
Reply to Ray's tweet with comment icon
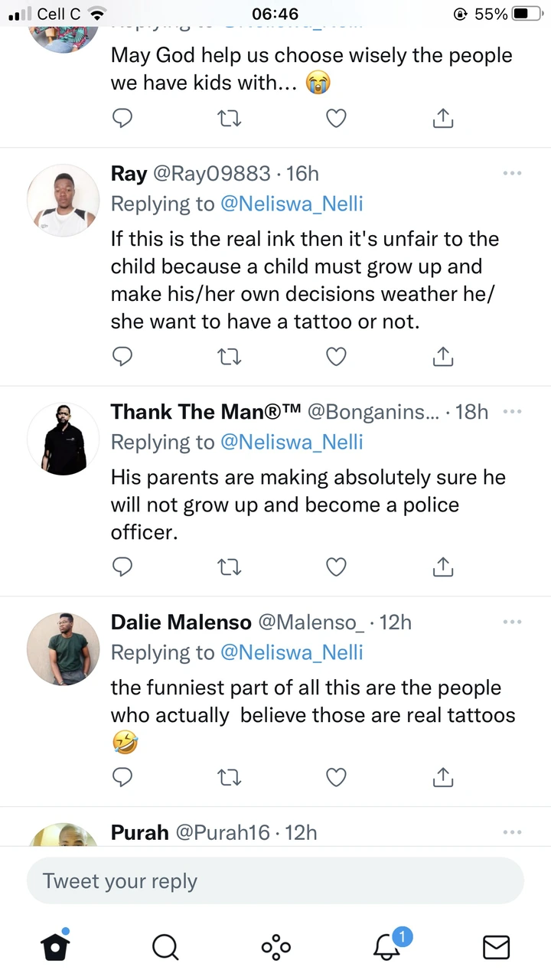[x=122, y=357]
